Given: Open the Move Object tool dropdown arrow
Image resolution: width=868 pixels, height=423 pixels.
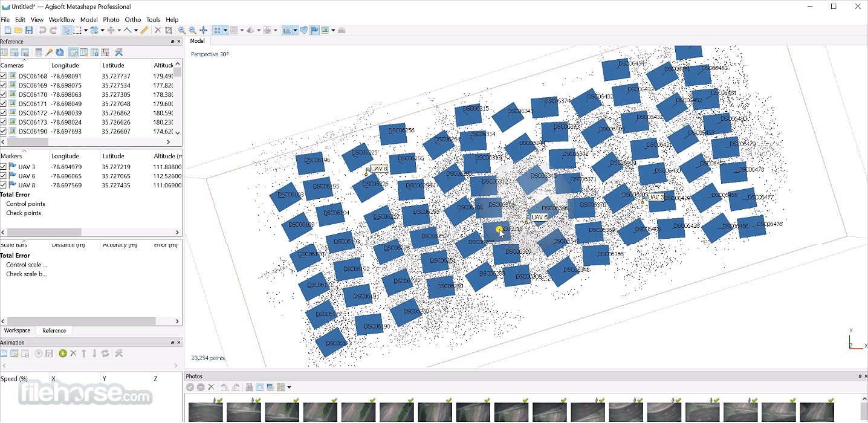Looking at the screenshot, I should pos(119,30).
